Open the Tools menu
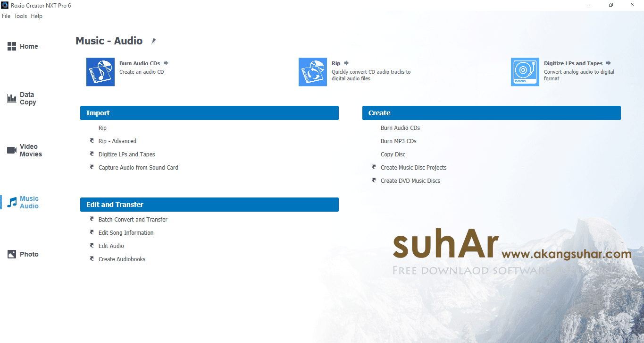This screenshot has height=343, width=644. pos(21,16)
